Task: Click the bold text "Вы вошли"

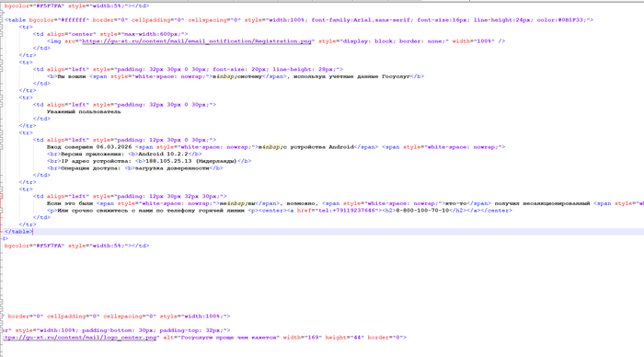Action: coord(72,76)
